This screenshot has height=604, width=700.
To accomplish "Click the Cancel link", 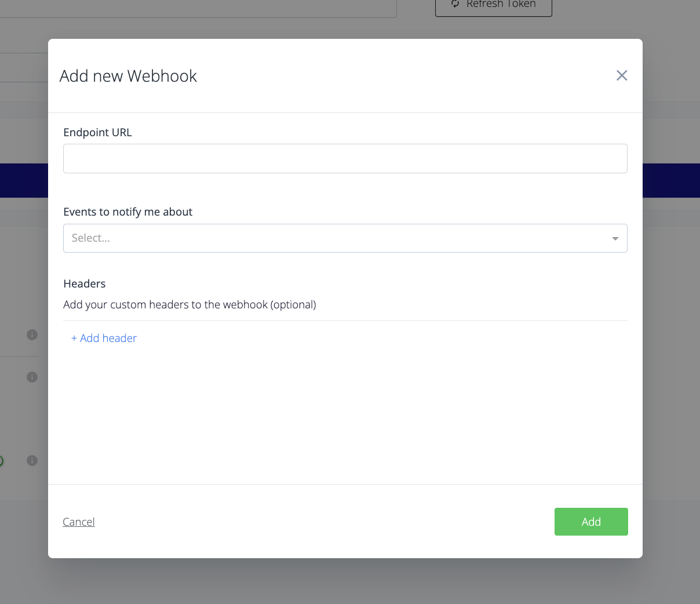I will (79, 522).
